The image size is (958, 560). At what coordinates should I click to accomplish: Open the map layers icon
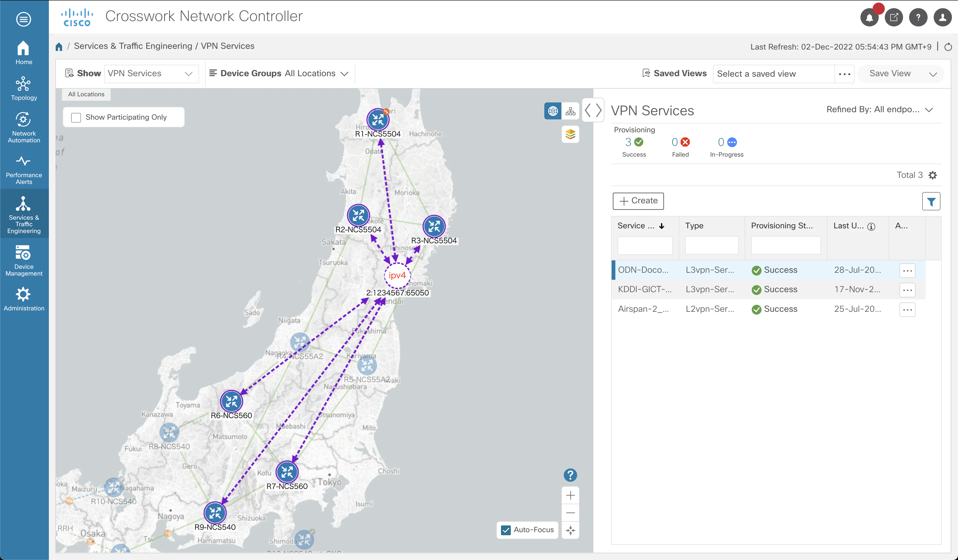point(570,134)
